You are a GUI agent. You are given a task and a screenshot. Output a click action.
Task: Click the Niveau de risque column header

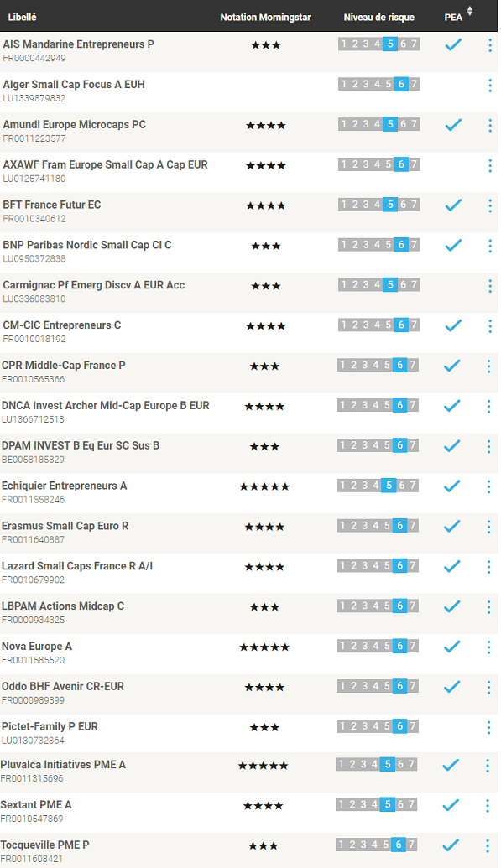[x=379, y=17]
